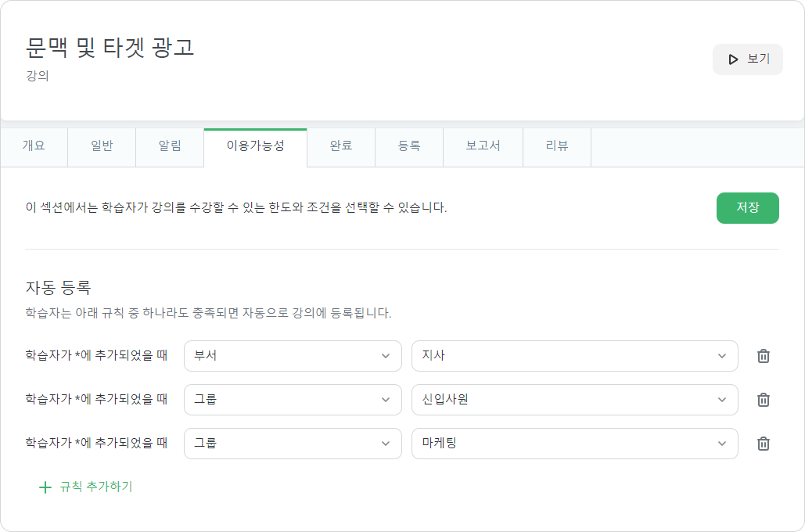Open the second rule's 그룹 type dropdown
Image resolution: width=805 pixels, height=532 pixels.
(293, 400)
